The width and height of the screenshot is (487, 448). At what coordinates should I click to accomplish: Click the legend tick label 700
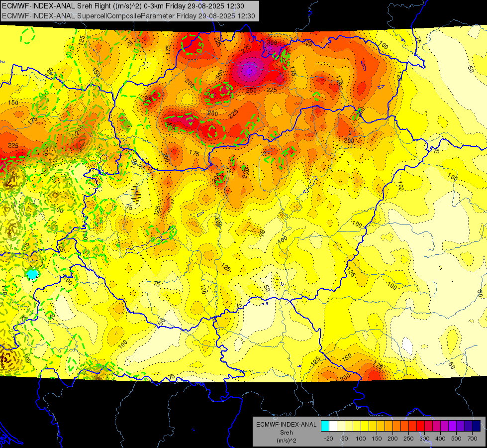pyautogui.click(x=472, y=439)
